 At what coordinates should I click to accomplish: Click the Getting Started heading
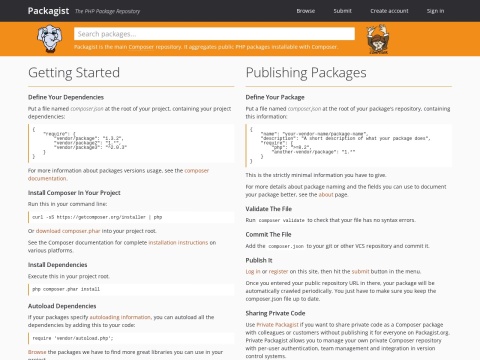pos(74,73)
